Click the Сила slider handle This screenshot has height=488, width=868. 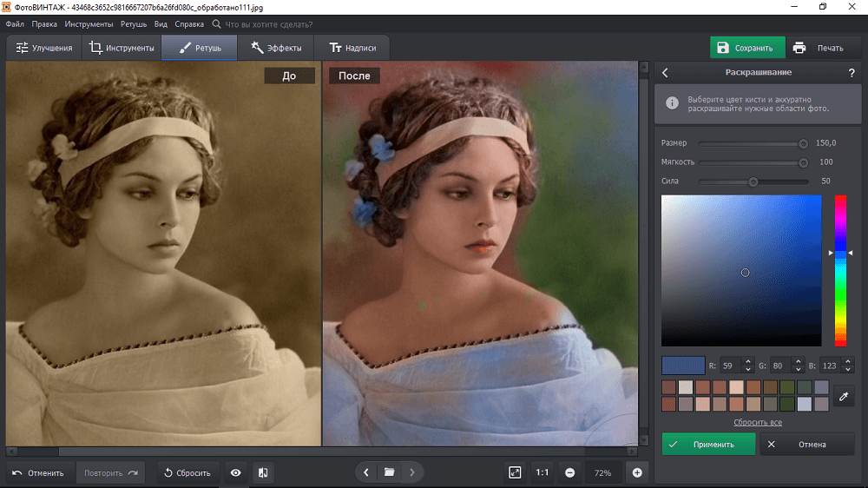(x=753, y=181)
